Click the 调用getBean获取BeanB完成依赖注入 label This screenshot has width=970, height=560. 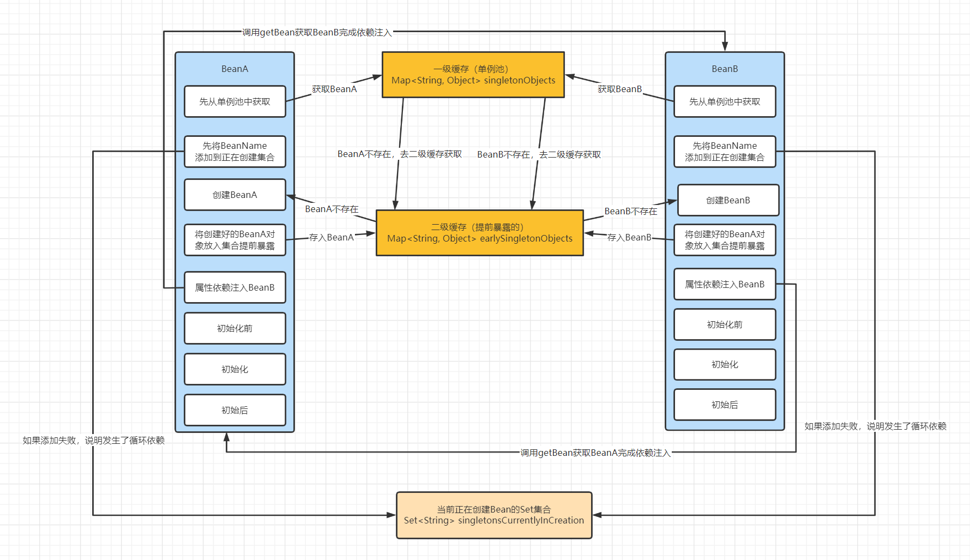[x=317, y=32]
